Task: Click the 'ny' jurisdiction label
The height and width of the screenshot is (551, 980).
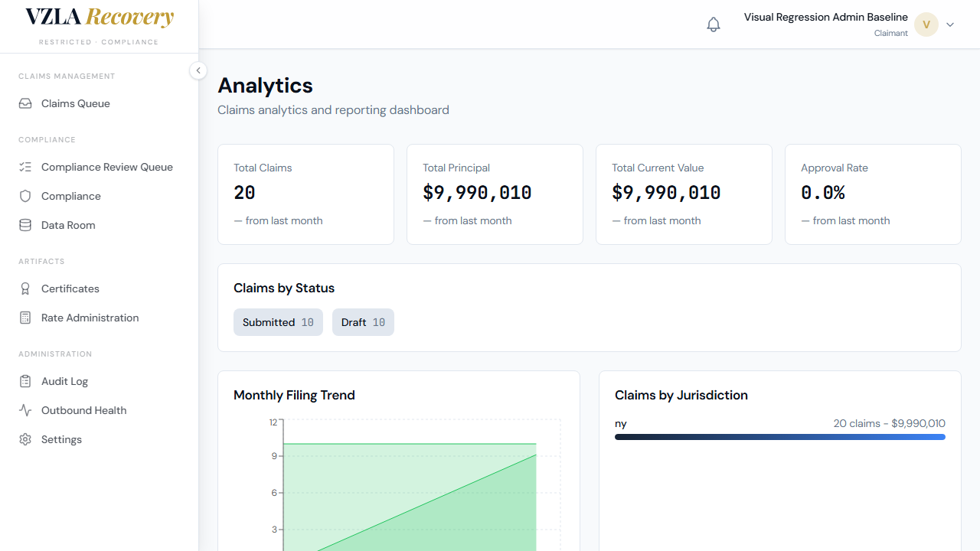Action: pos(621,423)
